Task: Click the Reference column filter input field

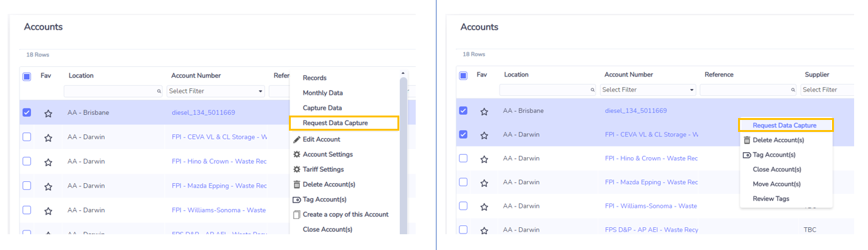Action: 748,90
